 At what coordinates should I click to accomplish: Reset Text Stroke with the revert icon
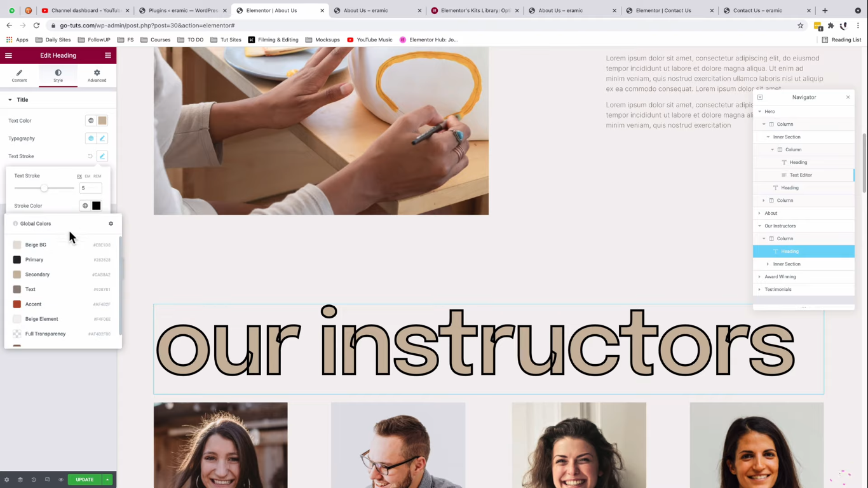point(90,156)
